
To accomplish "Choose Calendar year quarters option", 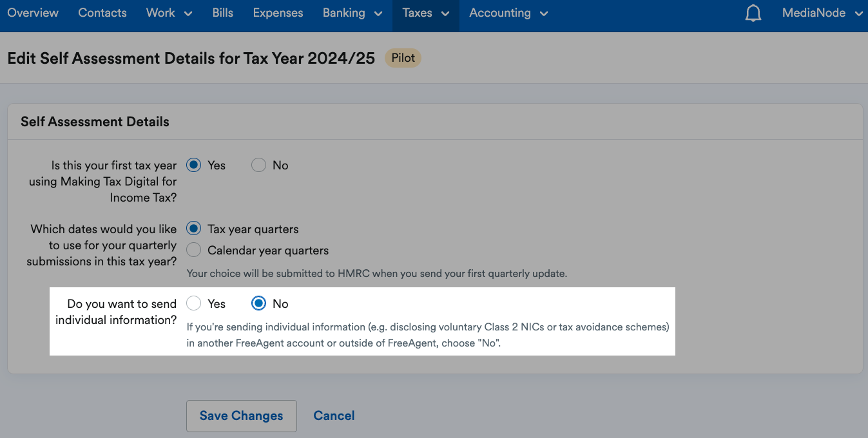I will 194,251.
